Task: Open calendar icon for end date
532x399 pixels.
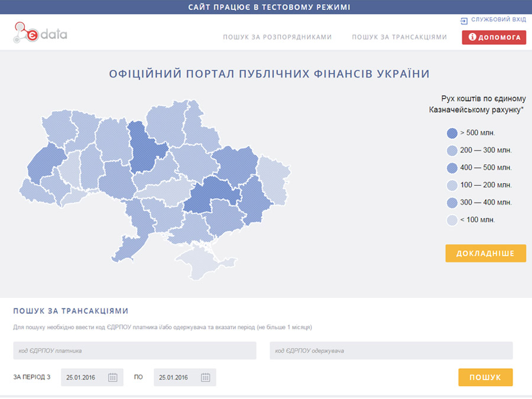Action: coord(206,378)
